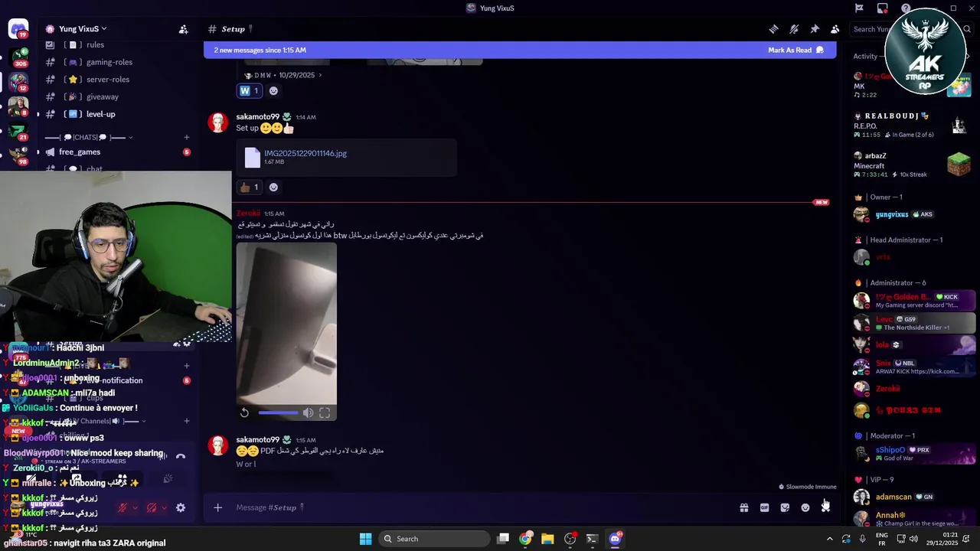The height and width of the screenshot is (551, 980).
Task: Open the headphone output options arrow
Action: pyautogui.click(x=164, y=507)
